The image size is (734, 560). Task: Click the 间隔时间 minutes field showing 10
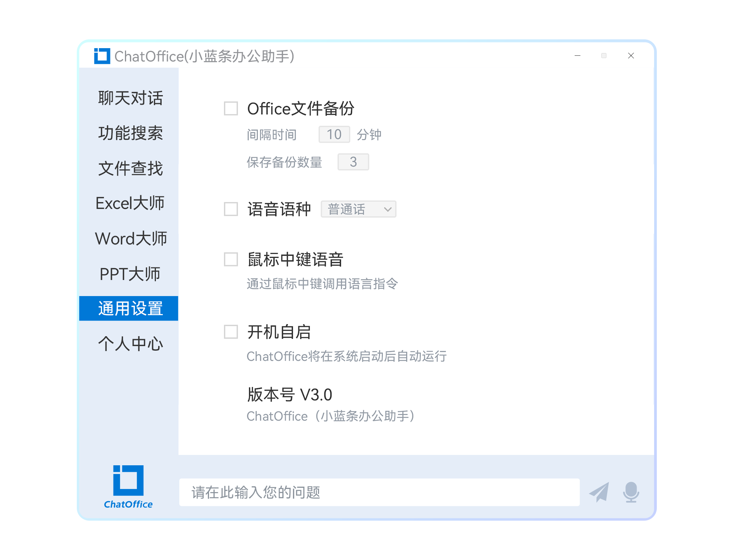tap(334, 134)
